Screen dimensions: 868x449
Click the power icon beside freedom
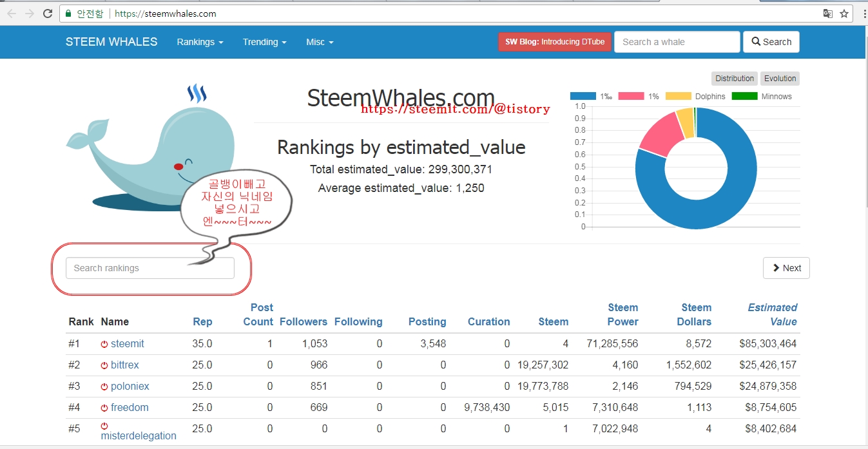104,408
